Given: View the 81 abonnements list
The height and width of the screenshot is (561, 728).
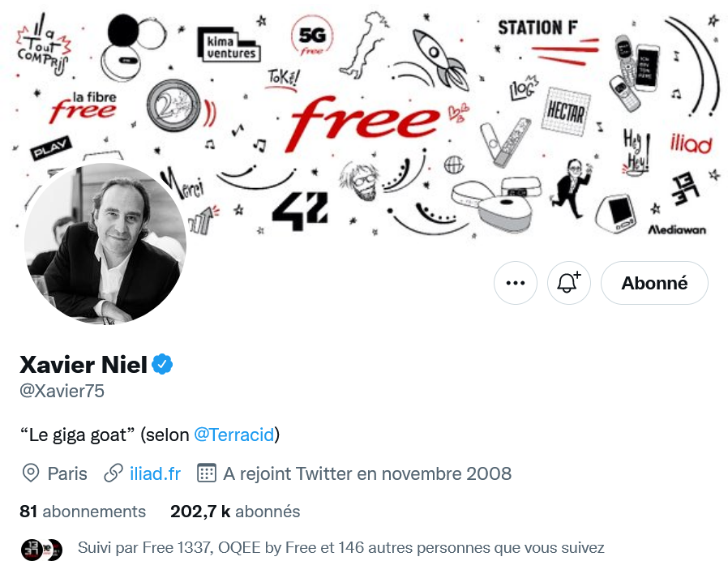Looking at the screenshot, I should tap(83, 512).
